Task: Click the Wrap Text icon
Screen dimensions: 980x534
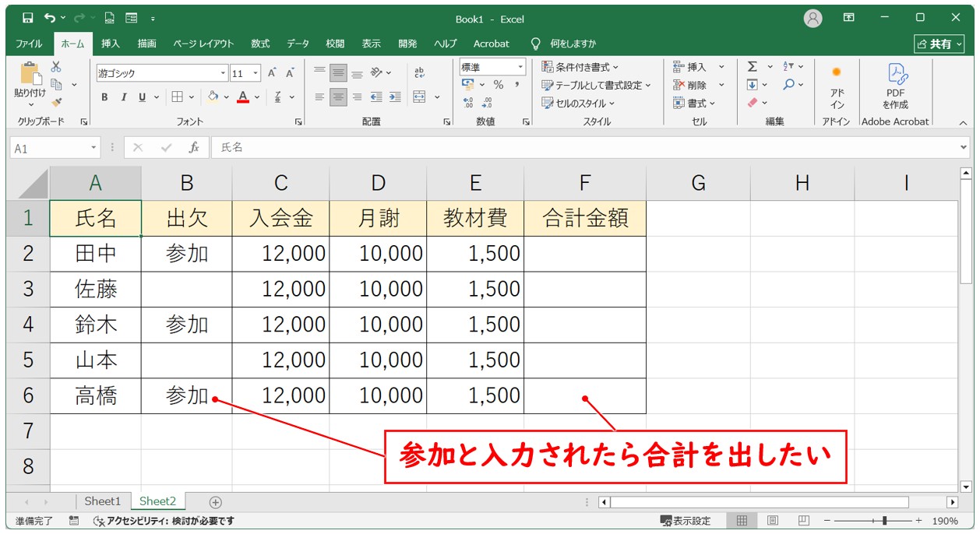Action: point(419,73)
